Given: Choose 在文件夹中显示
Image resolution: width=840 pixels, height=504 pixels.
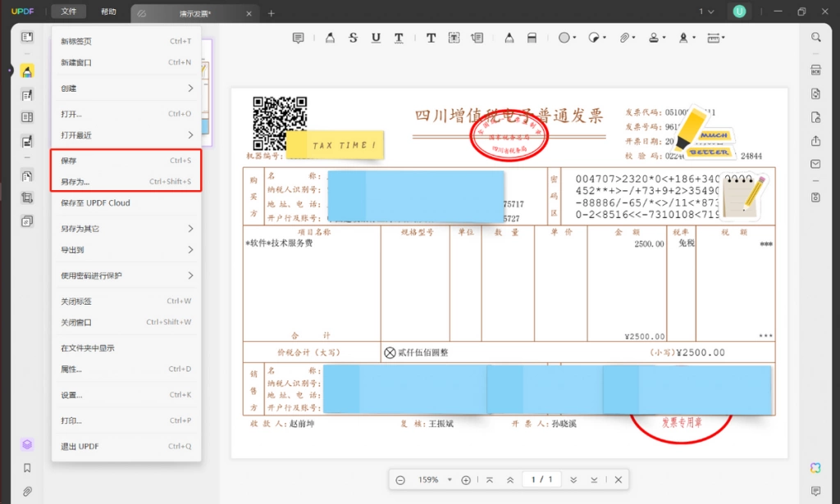Looking at the screenshot, I should pos(126,348).
